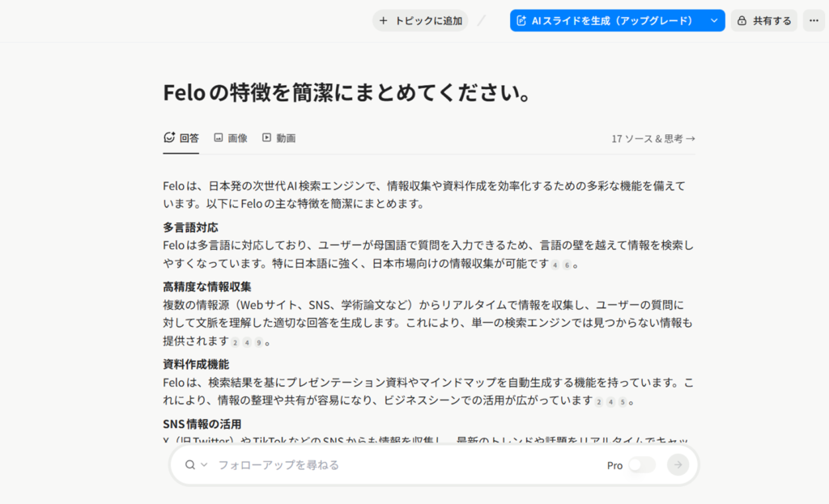Click the search magnifier icon in the follow-up bar
This screenshot has height=504, width=829.
pos(190,465)
